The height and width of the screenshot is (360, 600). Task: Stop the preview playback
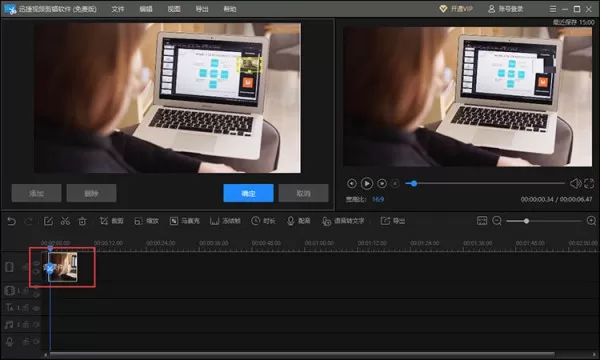(396, 184)
